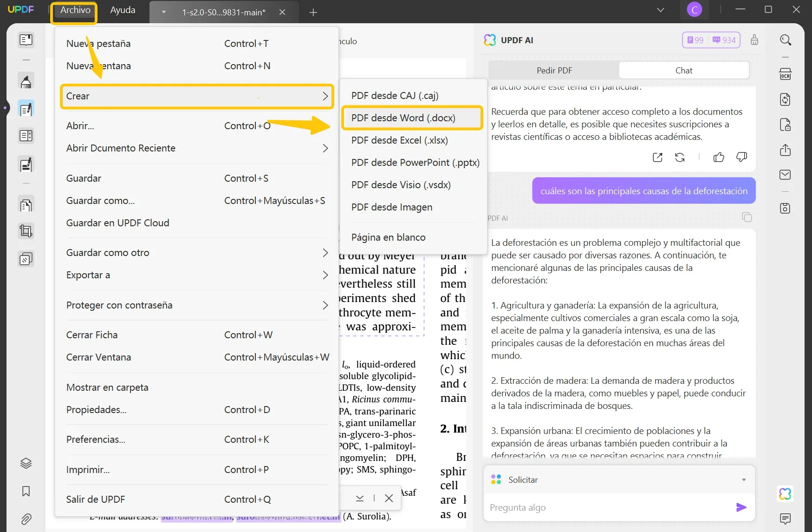Click the user avatar C icon

click(x=695, y=10)
